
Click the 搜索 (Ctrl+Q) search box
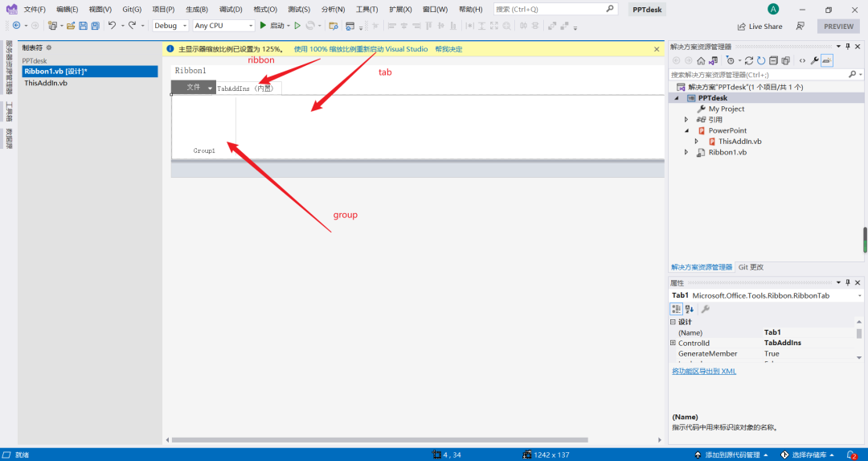pos(555,9)
